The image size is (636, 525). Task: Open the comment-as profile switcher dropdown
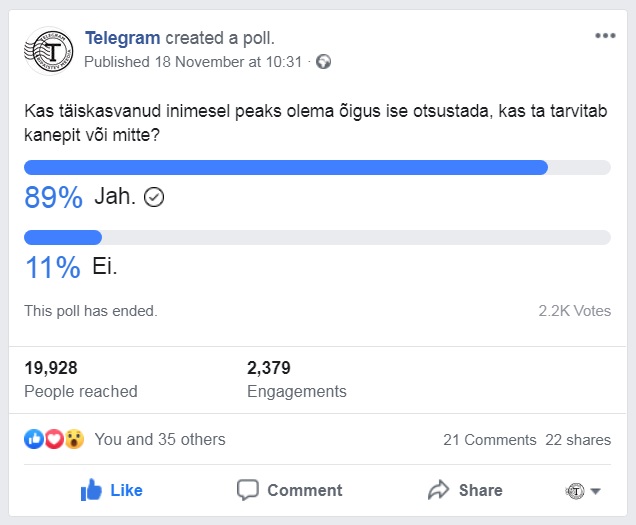coord(583,491)
